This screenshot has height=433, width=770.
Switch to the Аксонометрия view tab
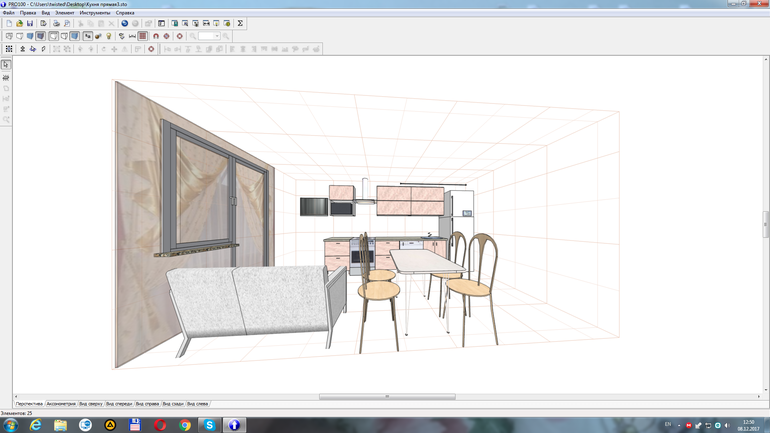point(61,404)
